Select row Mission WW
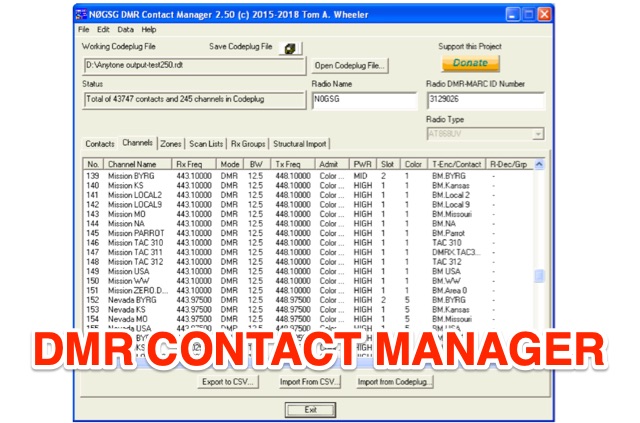Viewport: 640px width, 423px height. coord(308,281)
